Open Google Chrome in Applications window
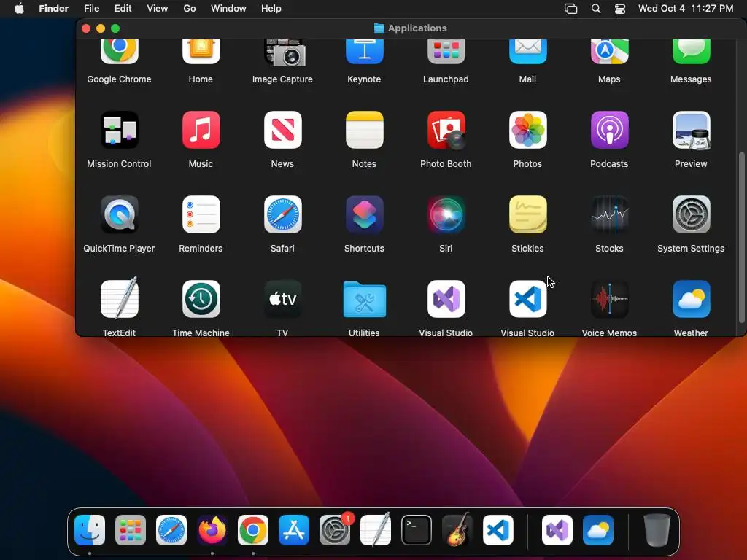Viewport: 747px width, 560px height. click(x=119, y=52)
